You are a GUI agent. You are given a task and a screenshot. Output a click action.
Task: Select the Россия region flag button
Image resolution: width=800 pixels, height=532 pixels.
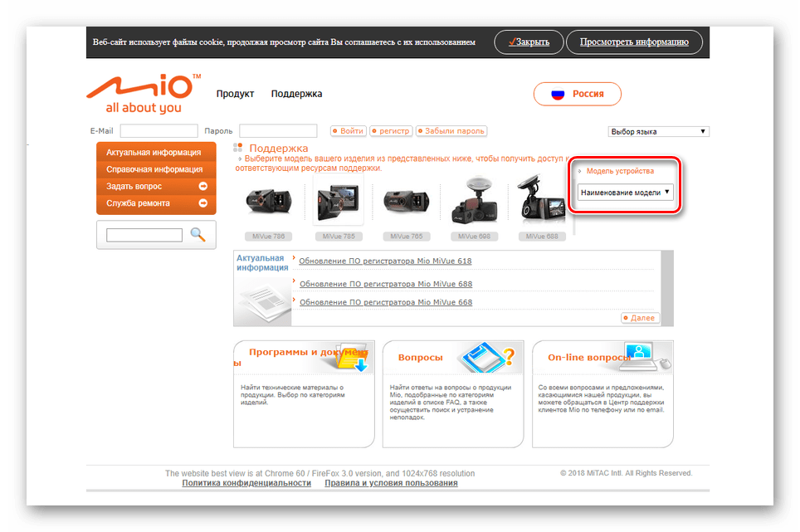click(578, 94)
